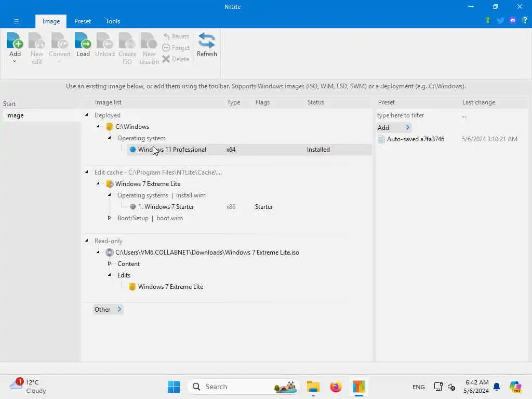Open the Twitter link icon

(500, 20)
